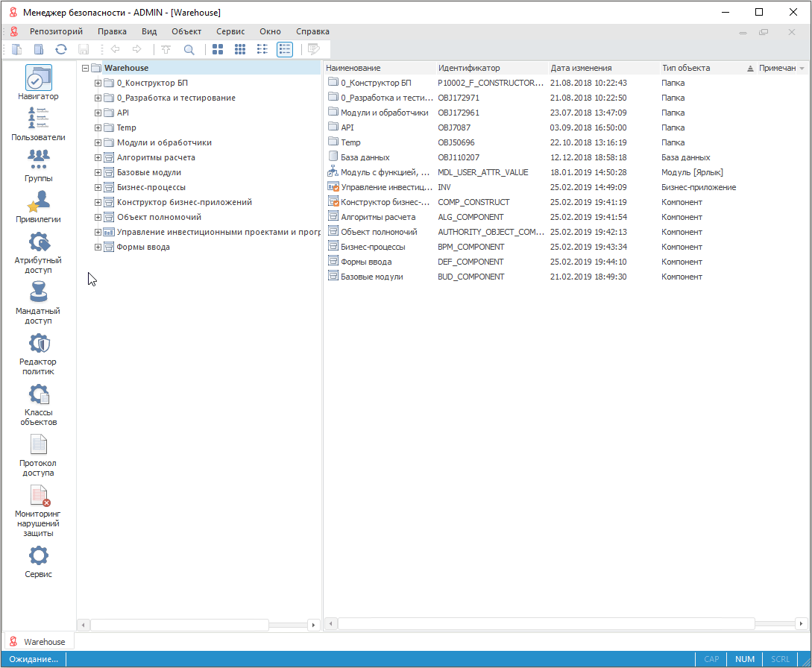Open the Пользователи section
The image size is (812, 668).
pos(38,125)
